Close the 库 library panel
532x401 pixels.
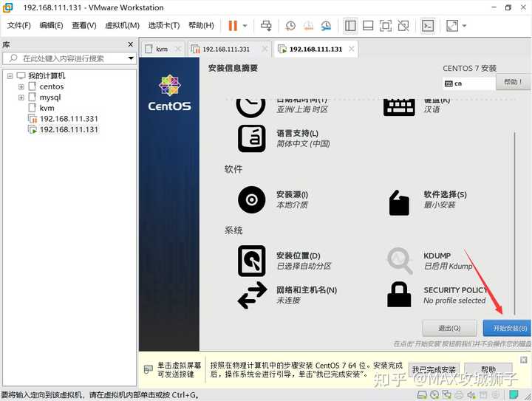131,44
